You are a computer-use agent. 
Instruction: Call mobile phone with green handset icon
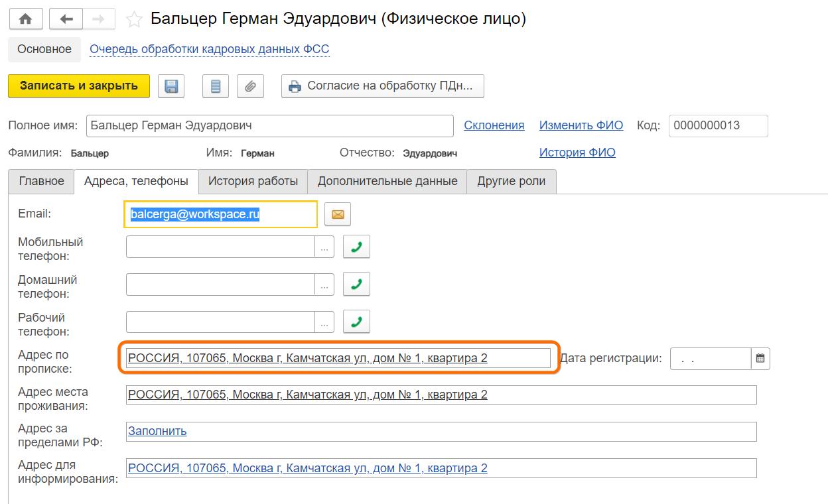tap(356, 247)
